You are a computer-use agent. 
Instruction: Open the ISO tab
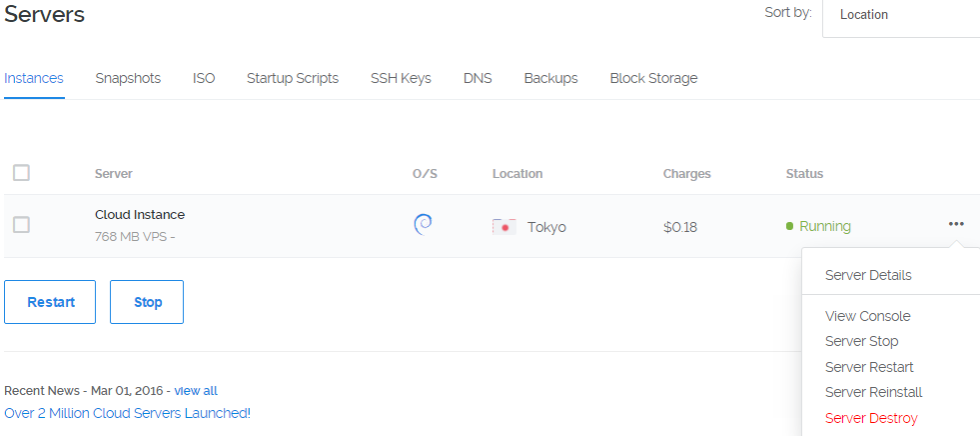(x=204, y=78)
